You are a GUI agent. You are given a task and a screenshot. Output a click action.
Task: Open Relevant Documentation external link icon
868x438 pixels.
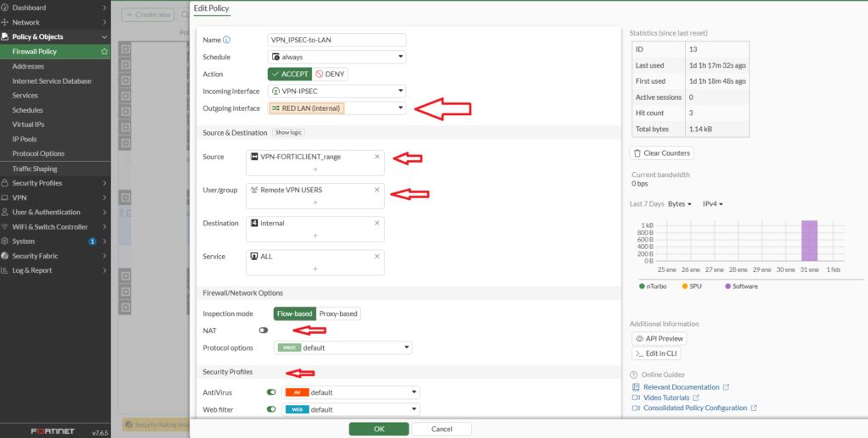[x=726, y=387]
